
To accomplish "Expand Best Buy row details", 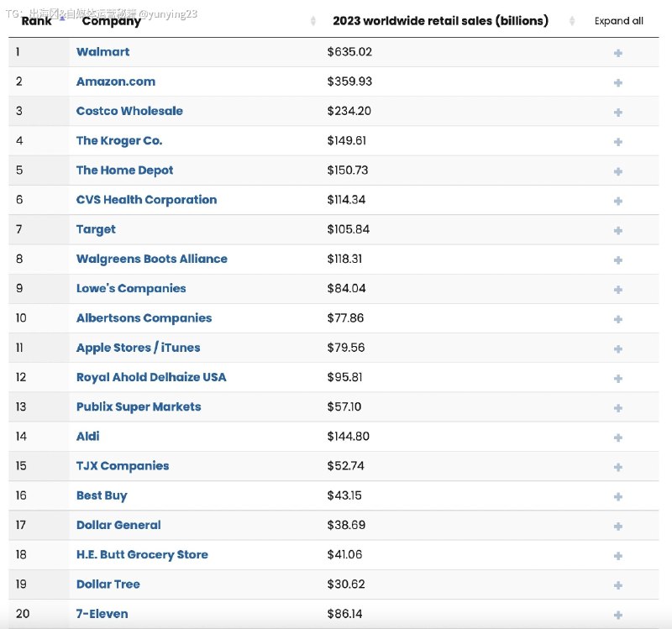I will (617, 496).
